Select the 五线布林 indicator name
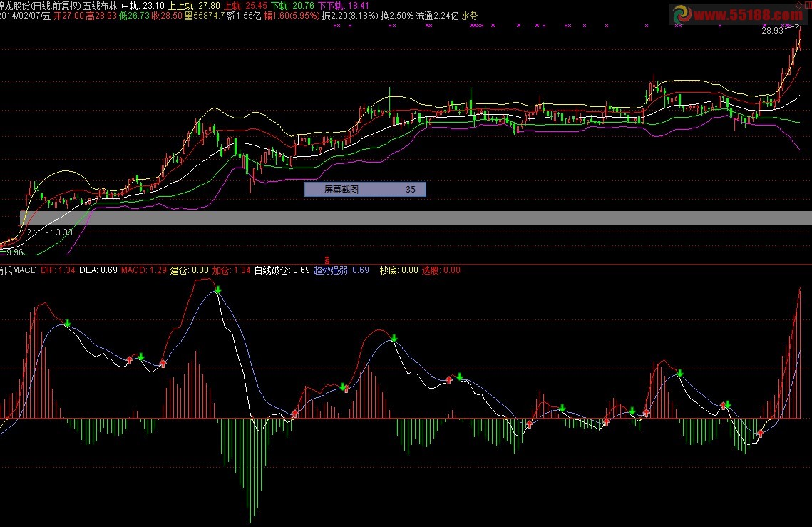 pyautogui.click(x=101, y=6)
